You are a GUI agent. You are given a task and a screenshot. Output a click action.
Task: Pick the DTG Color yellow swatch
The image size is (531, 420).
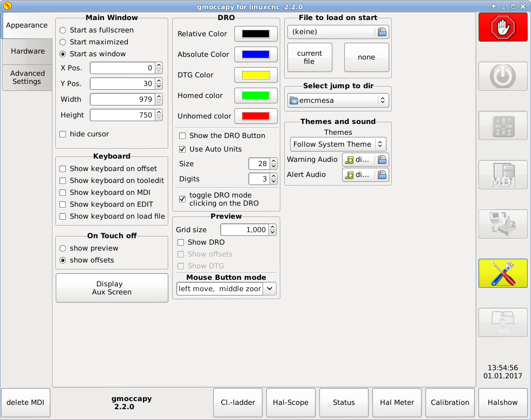[x=256, y=75]
